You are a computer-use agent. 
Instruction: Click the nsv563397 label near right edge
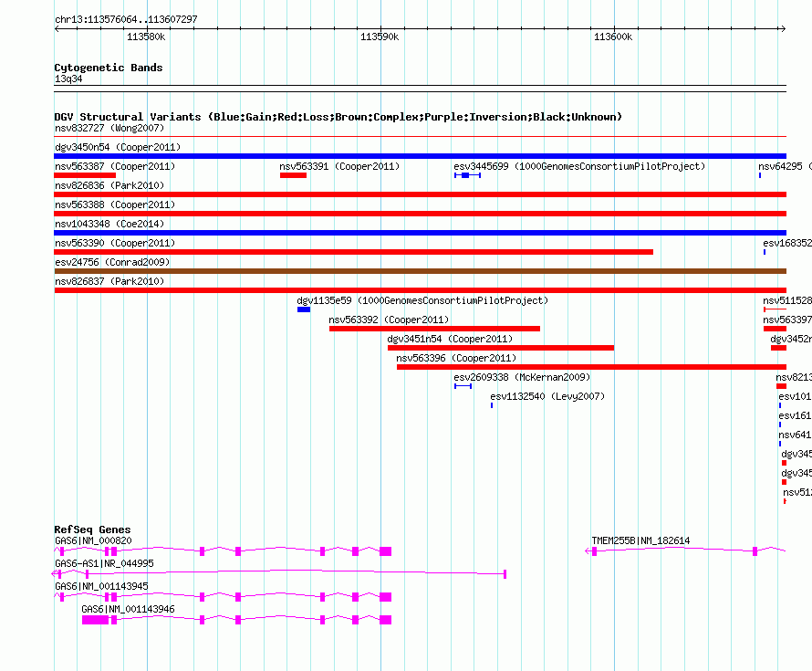click(x=787, y=320)
